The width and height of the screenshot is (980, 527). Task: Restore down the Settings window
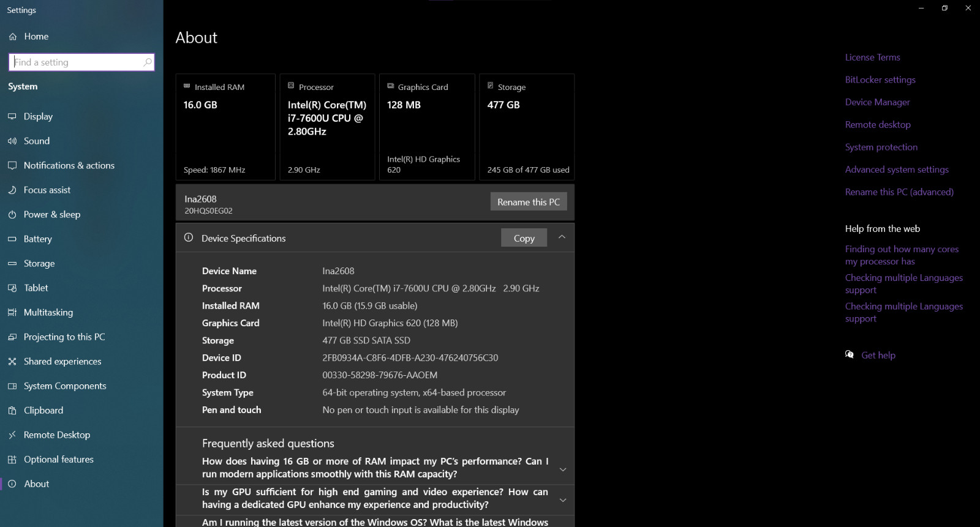944,8
